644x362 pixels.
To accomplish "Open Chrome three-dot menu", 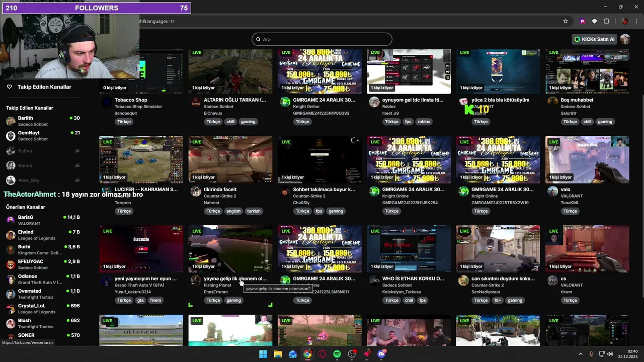I will pyautogui.click(x=637, y=21).
